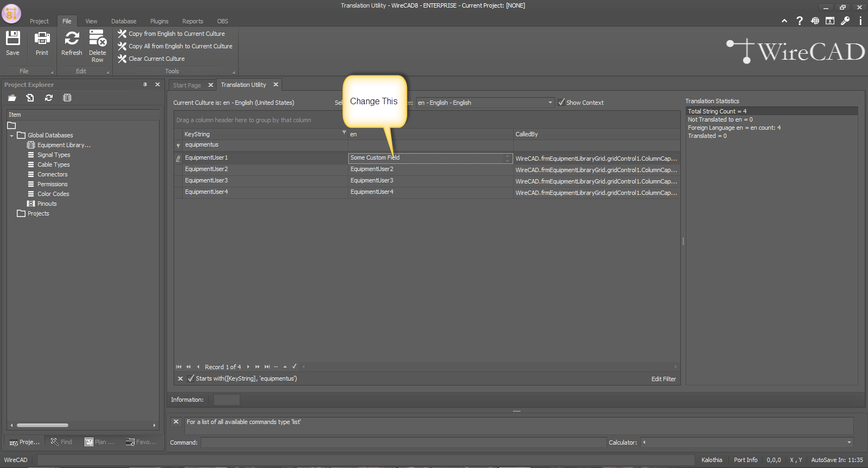Expand the File ribbon group launcher
The image size is (868, 468).
[52, 72]
